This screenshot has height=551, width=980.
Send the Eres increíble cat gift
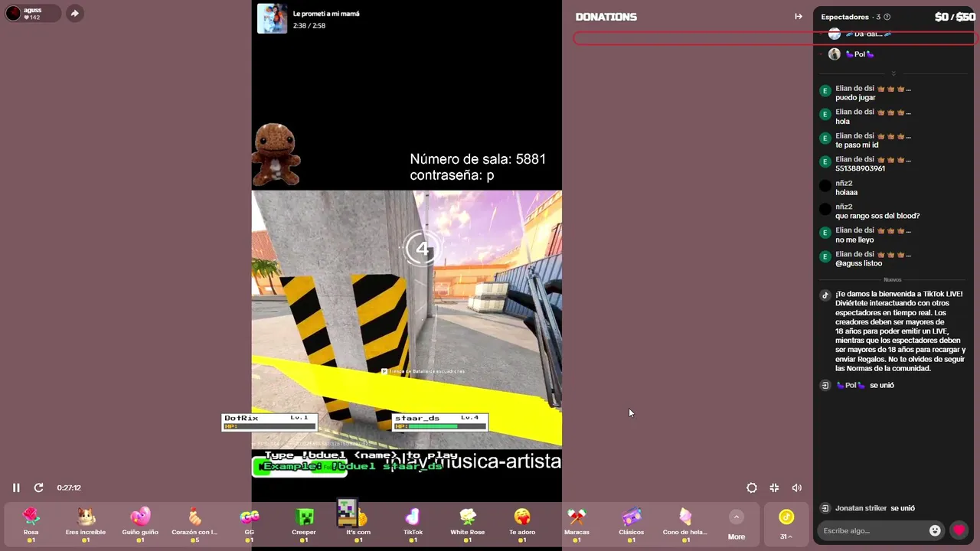pos(86,524)
